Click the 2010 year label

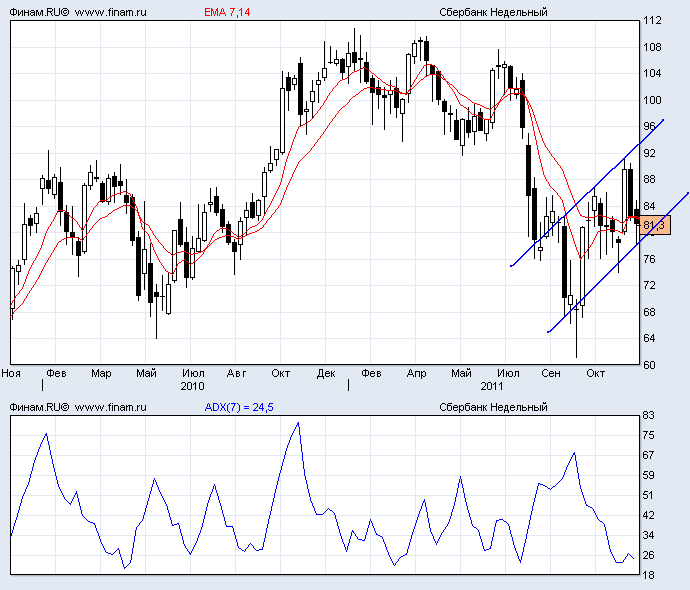click(192, 386)
